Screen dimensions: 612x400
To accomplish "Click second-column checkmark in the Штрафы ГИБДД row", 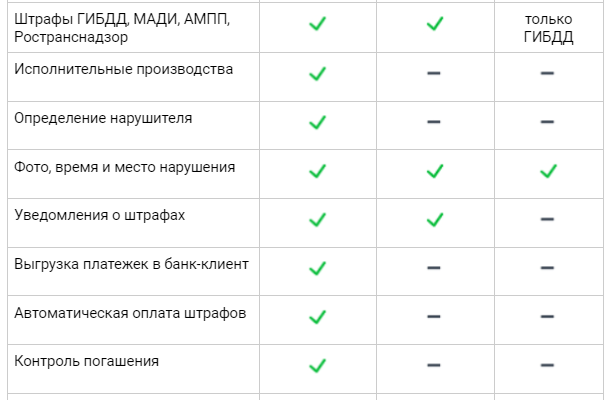I will point(434,24).
